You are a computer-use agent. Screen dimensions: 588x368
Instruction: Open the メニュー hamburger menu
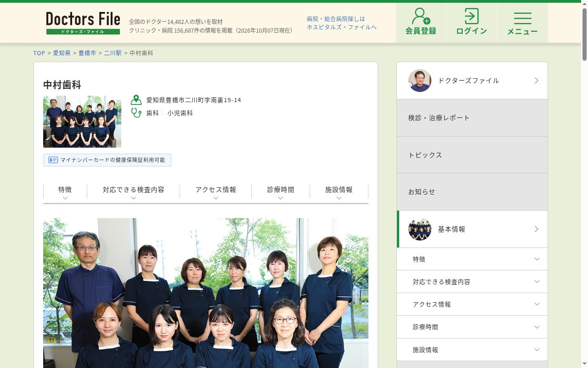click(522, 22)
